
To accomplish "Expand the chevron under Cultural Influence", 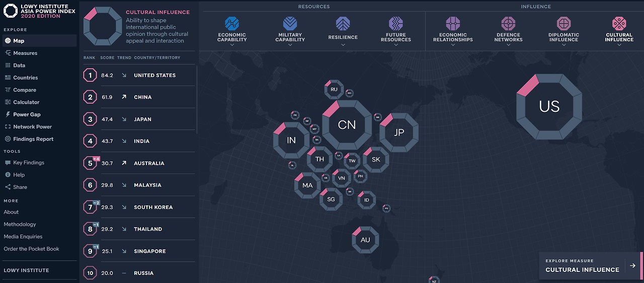I will 619,45.
